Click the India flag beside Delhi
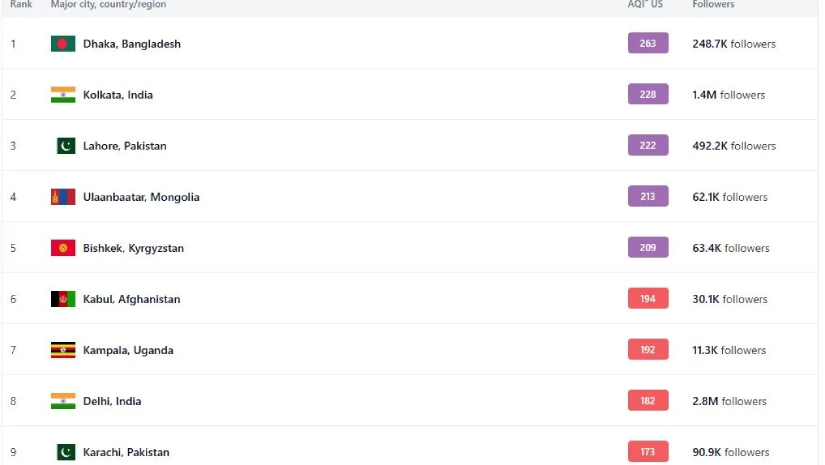 (63, 401)
